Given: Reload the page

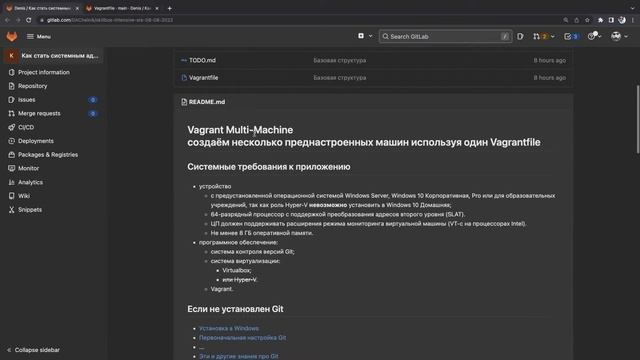Looking at the screenshot, I should click(29, 20).
